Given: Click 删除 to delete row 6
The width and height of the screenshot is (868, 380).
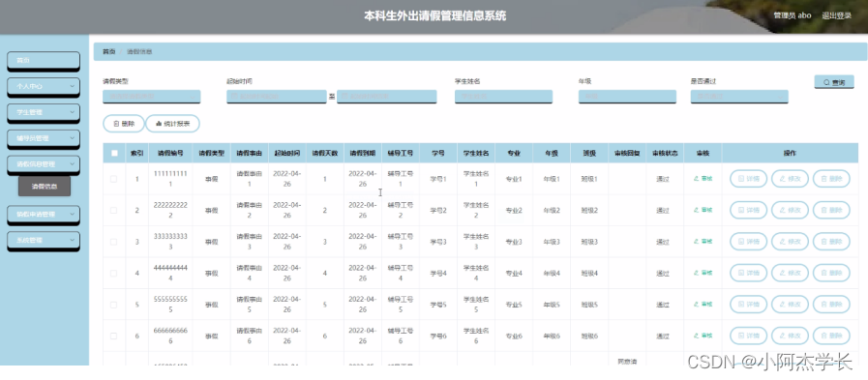Looking at the screenshot, I should click(x=831, y=336).
